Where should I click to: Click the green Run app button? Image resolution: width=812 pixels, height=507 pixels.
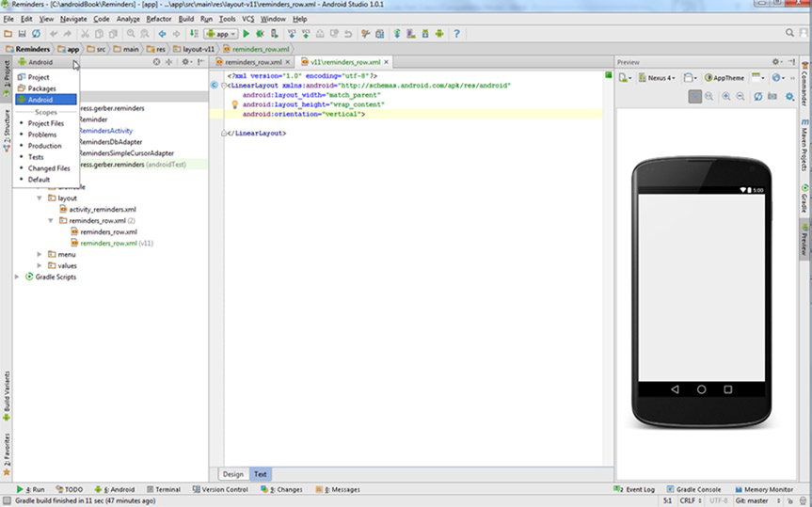247,34
